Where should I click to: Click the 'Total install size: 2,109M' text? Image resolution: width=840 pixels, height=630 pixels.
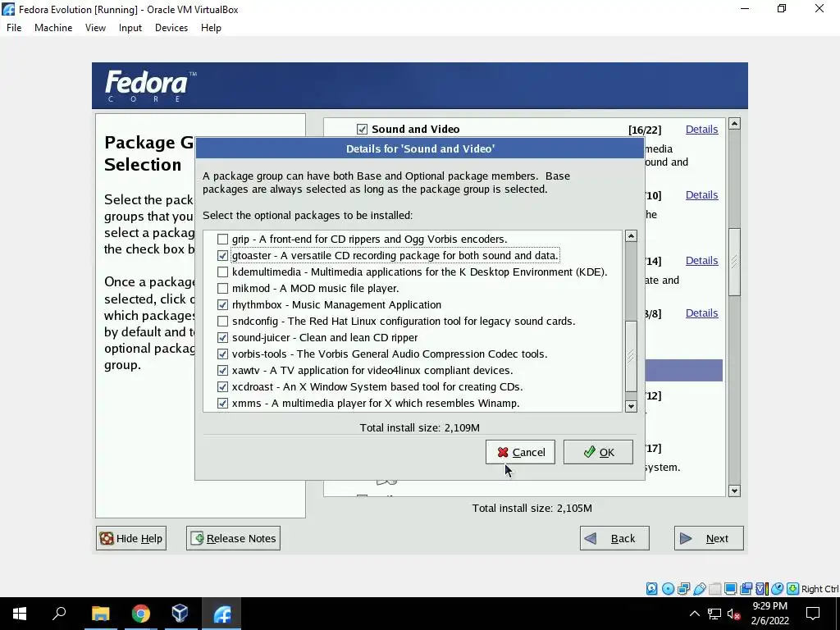click(419, 427)
